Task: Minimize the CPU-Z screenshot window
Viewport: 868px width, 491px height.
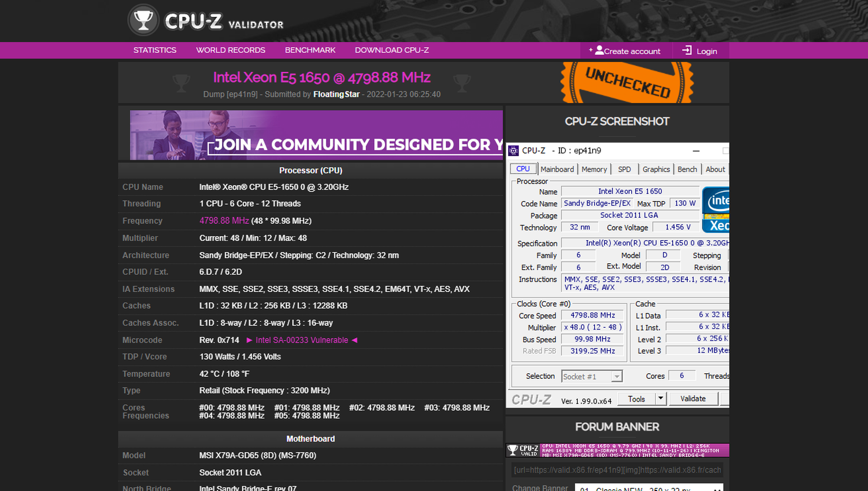Action: (696, 150)
